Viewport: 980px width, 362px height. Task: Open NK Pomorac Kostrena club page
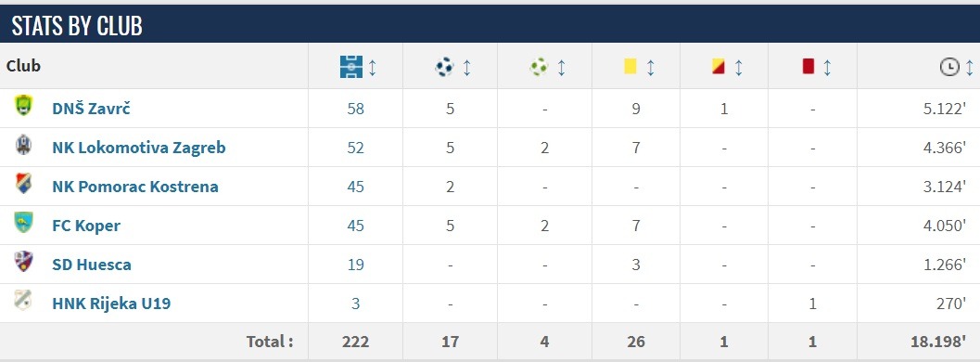click(x=135, y=187)
